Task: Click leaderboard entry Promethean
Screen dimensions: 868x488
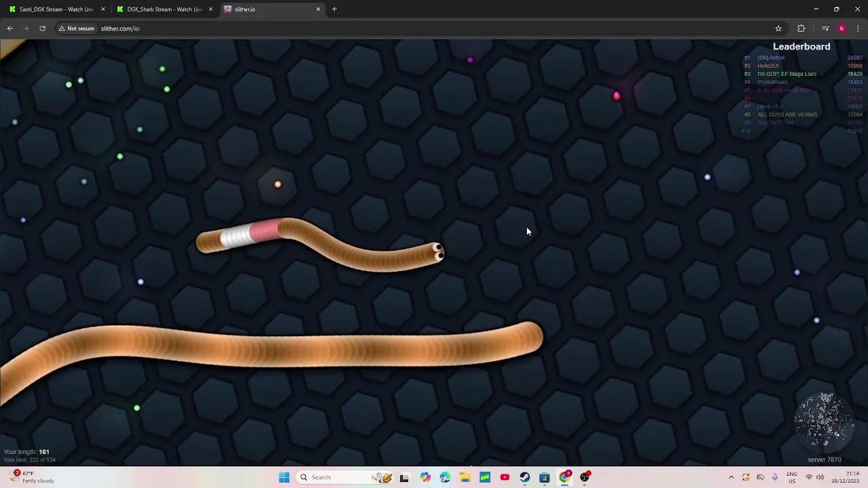Action: (x=772, y=82)
